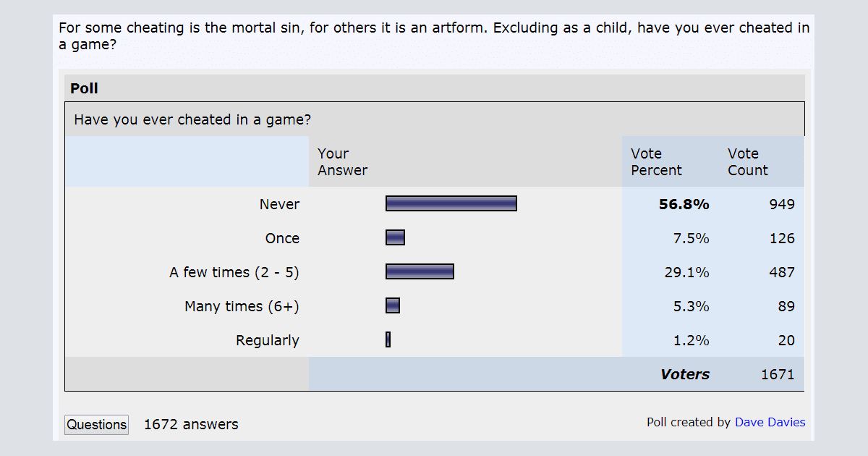Click the Vote Count column header
Screen dimensions: 868x456
pos(747,162)
